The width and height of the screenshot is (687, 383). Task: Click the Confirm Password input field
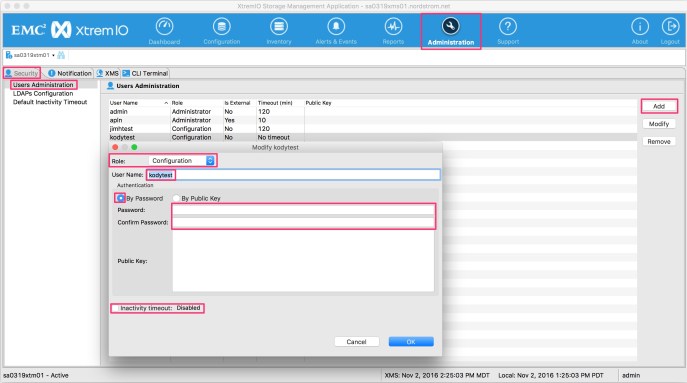[x=303, y=223]
